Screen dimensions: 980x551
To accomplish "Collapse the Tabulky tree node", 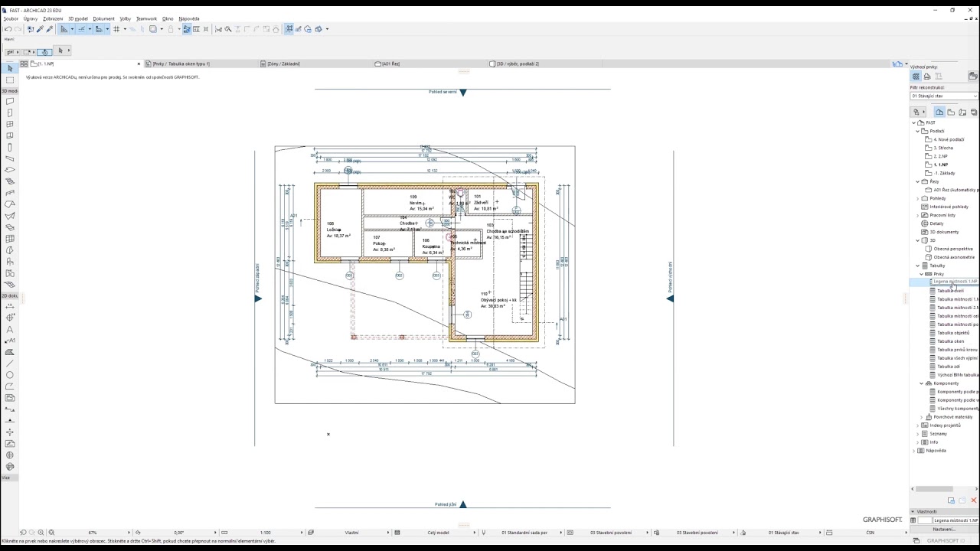I will pyautogui.click(x=917, y=266).
